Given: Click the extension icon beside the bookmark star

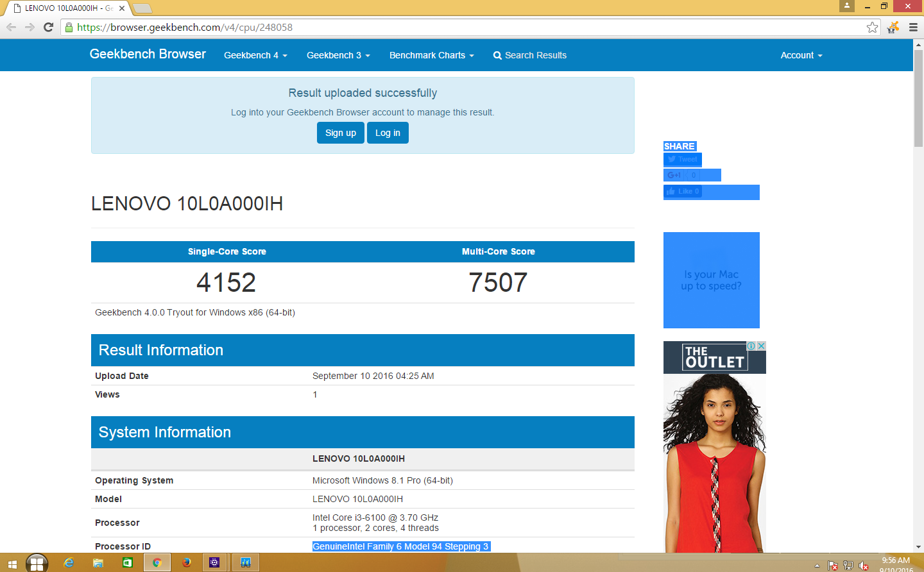Looking at the screenshot, I should 893,27.
